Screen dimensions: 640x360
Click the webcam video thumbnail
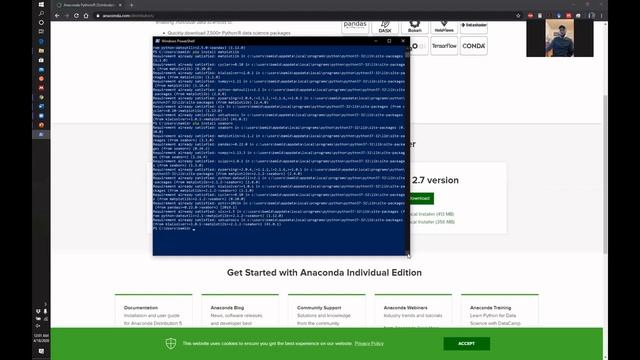pyautogui.click(x=560, y=38)
